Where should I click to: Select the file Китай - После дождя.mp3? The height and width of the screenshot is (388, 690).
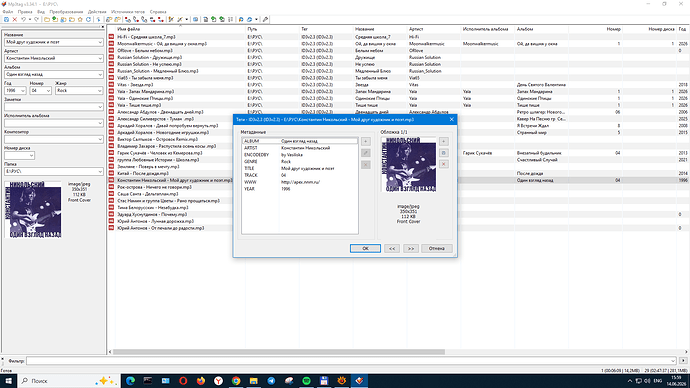tap(143, 173)
